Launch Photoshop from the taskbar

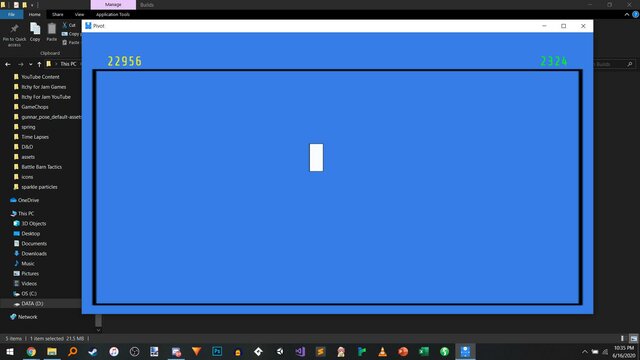click(x=217, y=351)
